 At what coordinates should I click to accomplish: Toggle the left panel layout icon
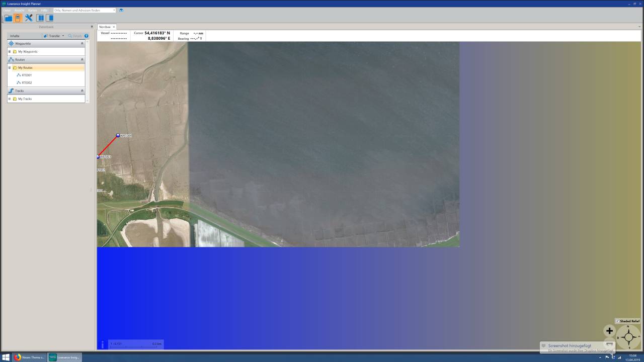click(x=40, y=18)
